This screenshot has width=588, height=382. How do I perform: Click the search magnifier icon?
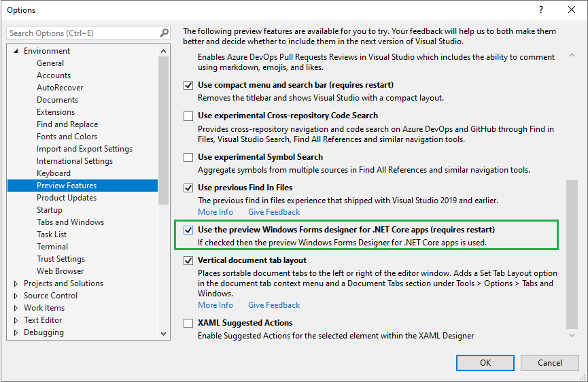[x=164, y=33]
